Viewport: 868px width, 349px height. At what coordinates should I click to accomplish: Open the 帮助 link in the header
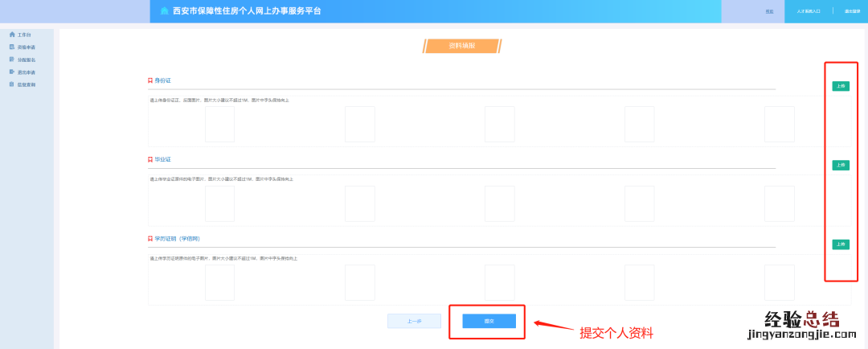(x=769, y=11)
